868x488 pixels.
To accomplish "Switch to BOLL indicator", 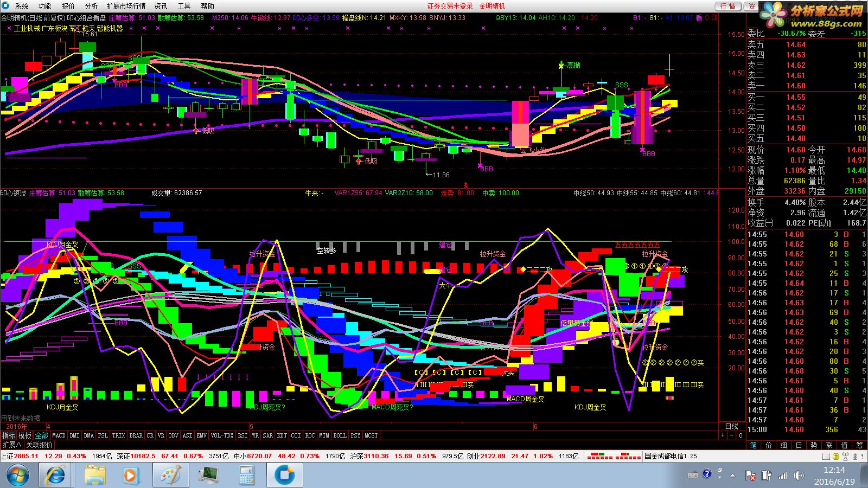I will pyautogui.click(x=340, y=435).
